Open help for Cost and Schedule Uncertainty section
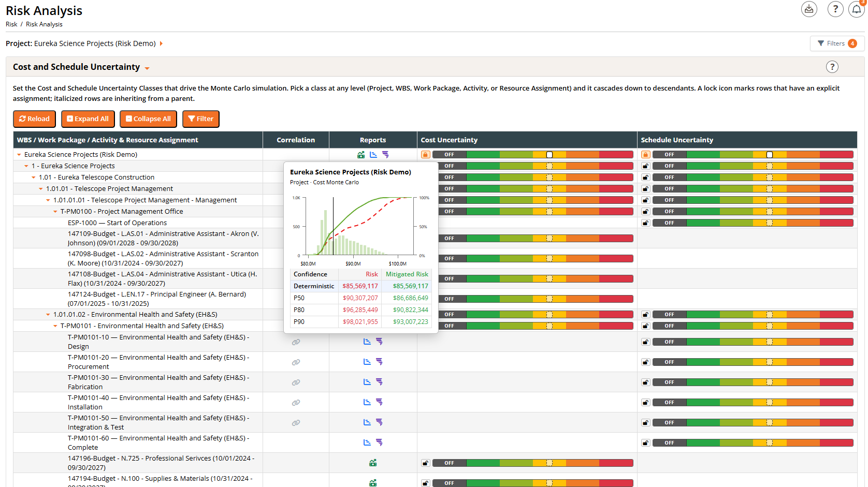This screenshot has height=487, width=868. click(832, 67)
